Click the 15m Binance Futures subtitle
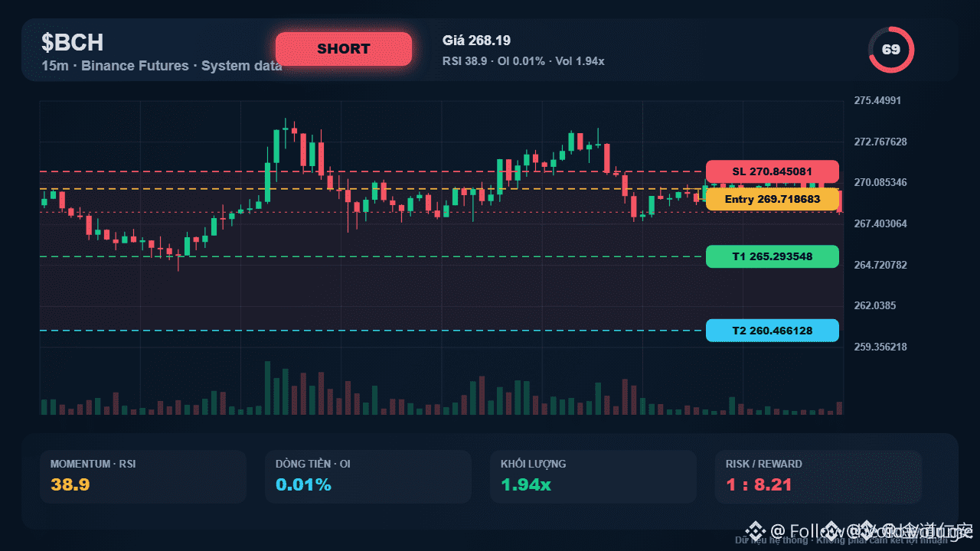Screen dimensions: 980x551 pos(162,66)
